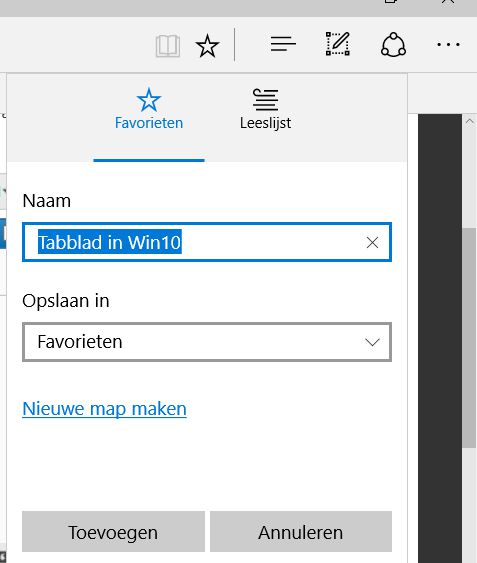
Task: Click the Toevoegen button
Action: coord(114,532)
